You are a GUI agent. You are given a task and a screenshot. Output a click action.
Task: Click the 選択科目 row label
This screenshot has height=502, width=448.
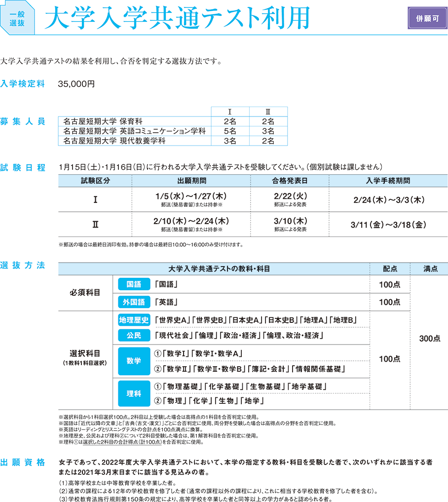coord(85,353)
